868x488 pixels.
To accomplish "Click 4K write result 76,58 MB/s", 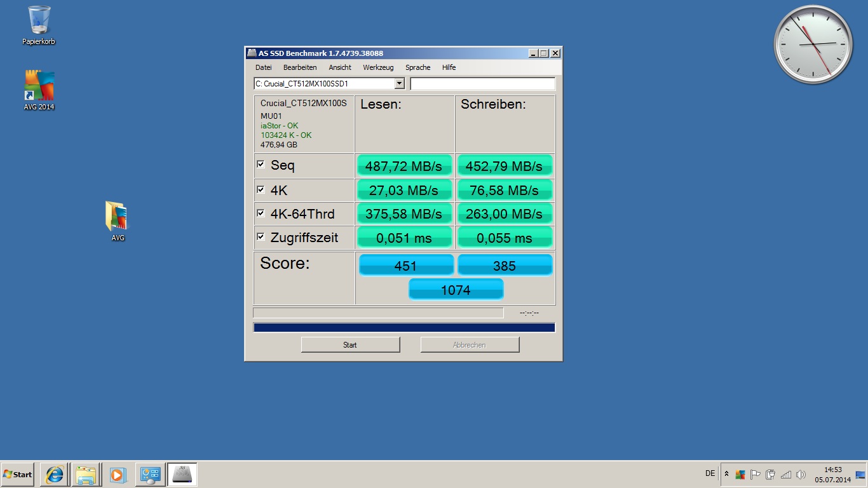I will 505,190.
